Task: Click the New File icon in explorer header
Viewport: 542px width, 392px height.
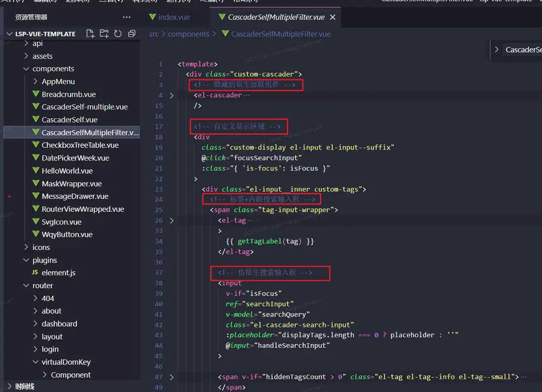Action: tap(90, 34)
